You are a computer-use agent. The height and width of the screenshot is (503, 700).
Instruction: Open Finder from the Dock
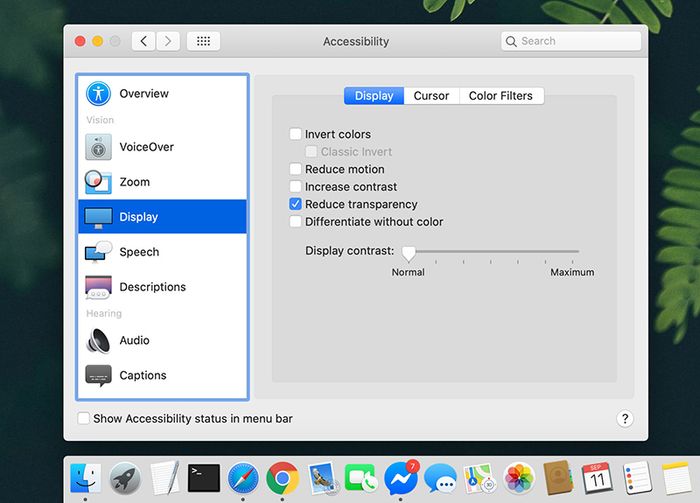[85, 478]
